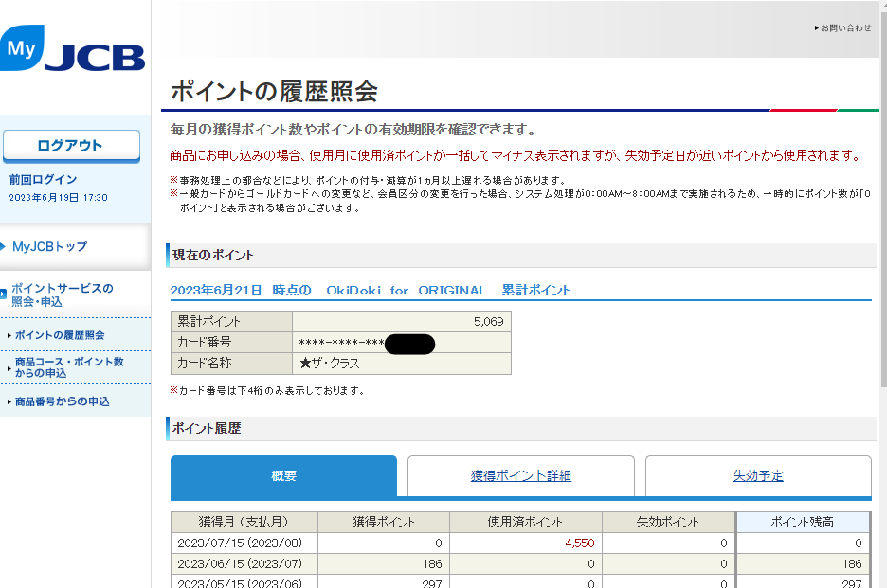Viewport: 887px width, 588px height.
Task: Click the 獲得月（支払月） column header
Action: coord(244,522)
